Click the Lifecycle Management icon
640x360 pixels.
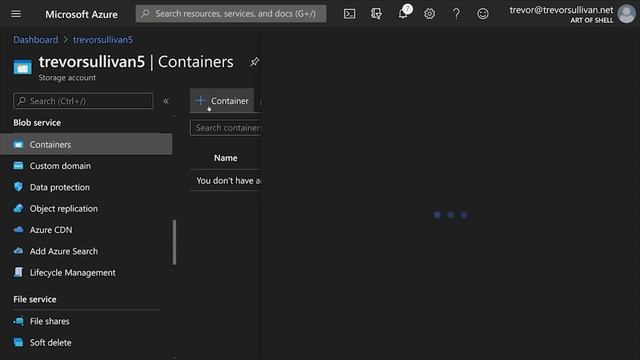pyautogui.click(x=18, y=272)
